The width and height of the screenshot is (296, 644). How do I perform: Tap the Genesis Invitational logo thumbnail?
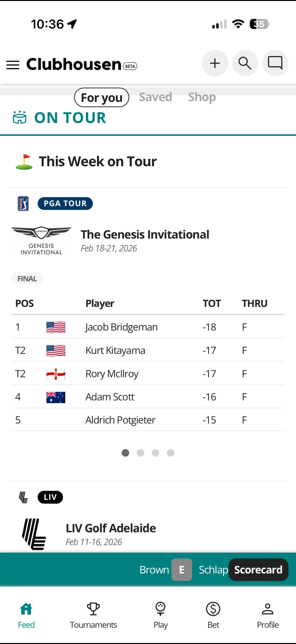point(41,241)
